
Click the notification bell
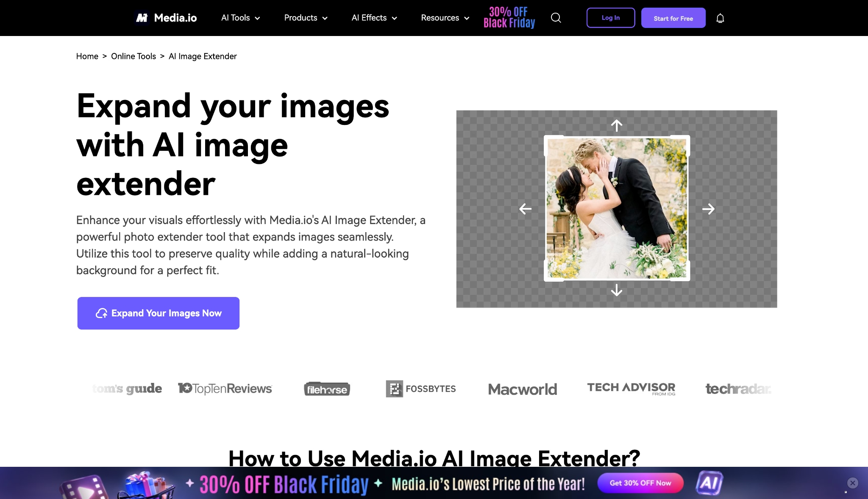point(720,18)
